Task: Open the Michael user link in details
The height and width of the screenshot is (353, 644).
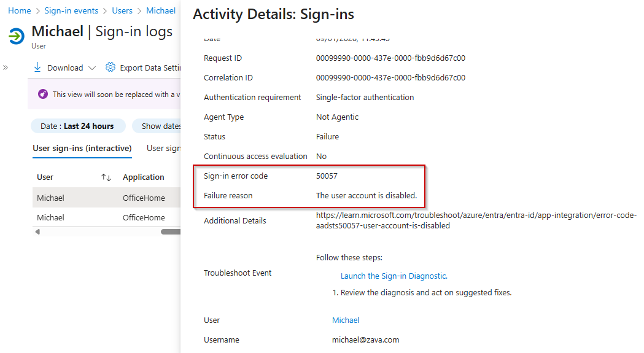Action: 346,320
